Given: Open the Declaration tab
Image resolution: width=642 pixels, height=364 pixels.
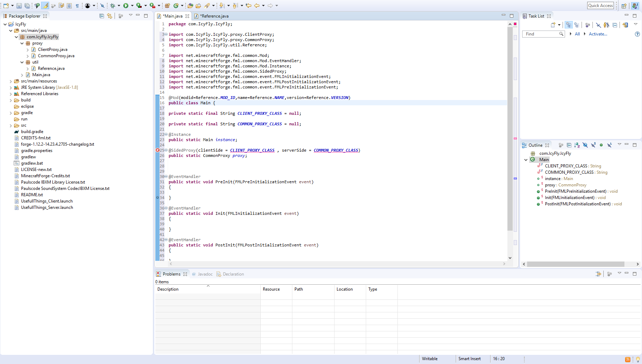Looking at the screenshot, I should point(233,274).
